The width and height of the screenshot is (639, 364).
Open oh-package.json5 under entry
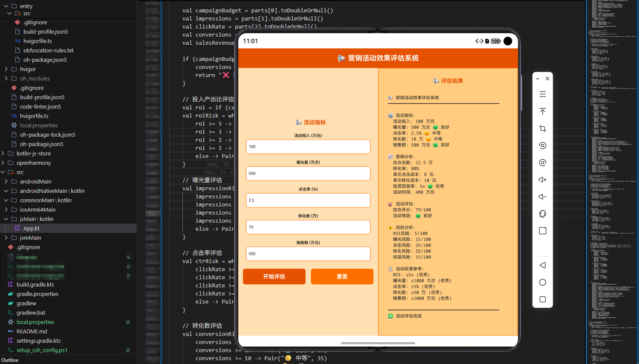point(45,60)
